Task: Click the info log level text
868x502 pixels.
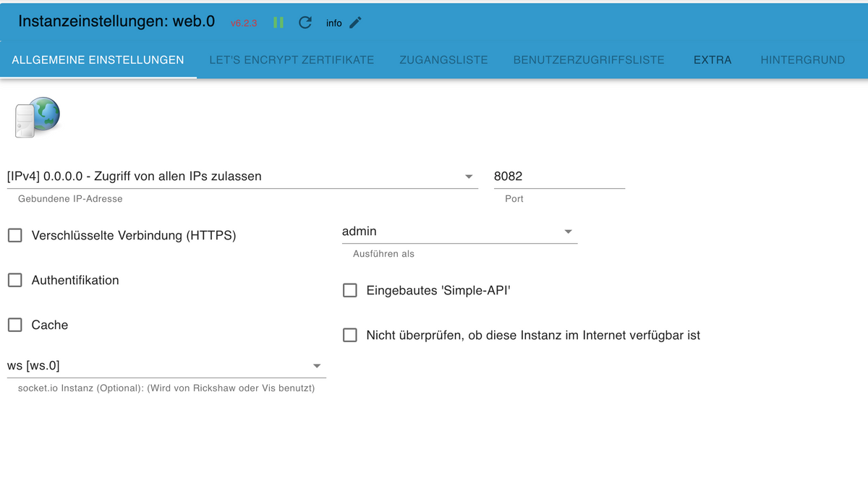Action: coord(333,23)
